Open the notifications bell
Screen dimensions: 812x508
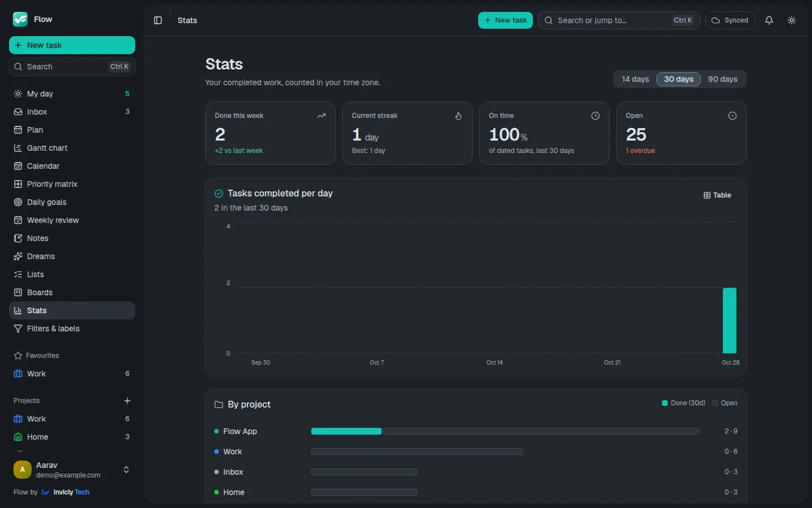769,20
